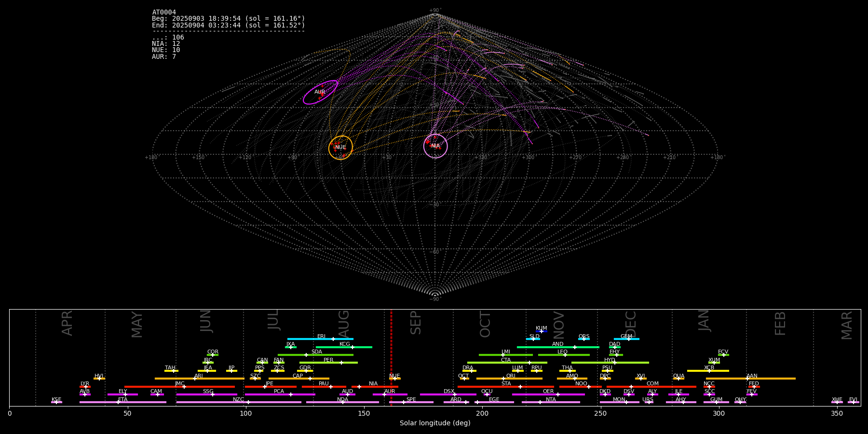Click the red NIA bar on the timeline
The width and height of the screenshot is (868, 434).
click(x=375, y=386)
